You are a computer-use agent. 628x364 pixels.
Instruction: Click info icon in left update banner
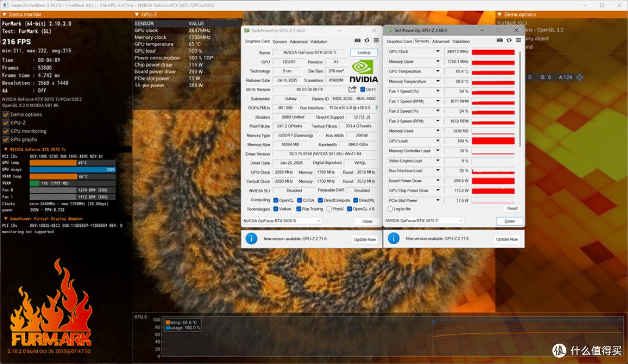coord(251,238)
